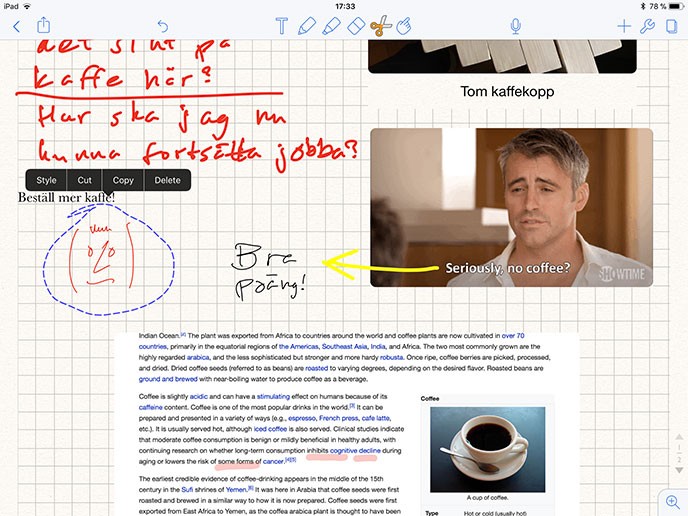The height and width of the screenshot is (516, 688).
Task: Undo the last action
Action: [163, 26]
